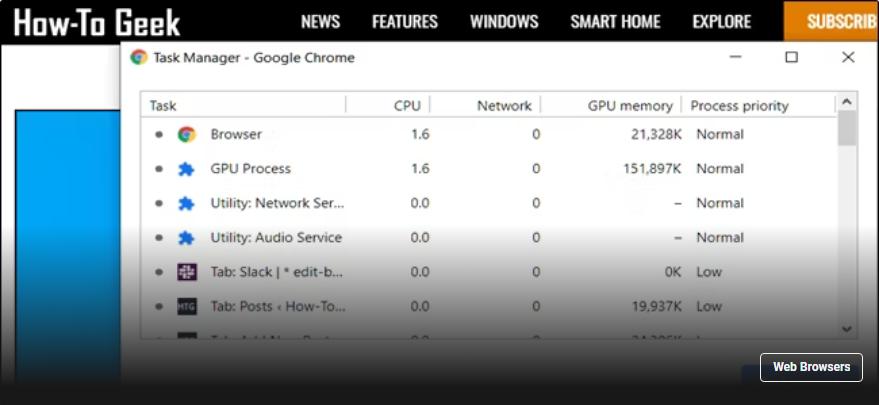Select the Tab: Slack task row
The height and width of the screenshot is (405, 879).
tap(489, 272)
